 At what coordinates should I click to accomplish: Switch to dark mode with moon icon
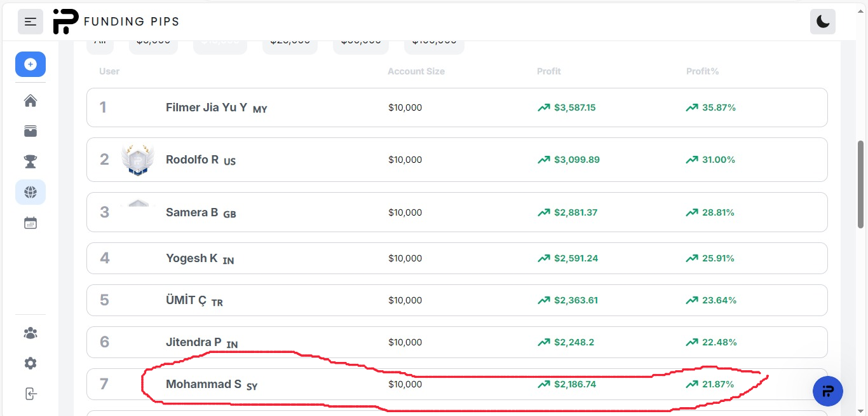point(822,22)
